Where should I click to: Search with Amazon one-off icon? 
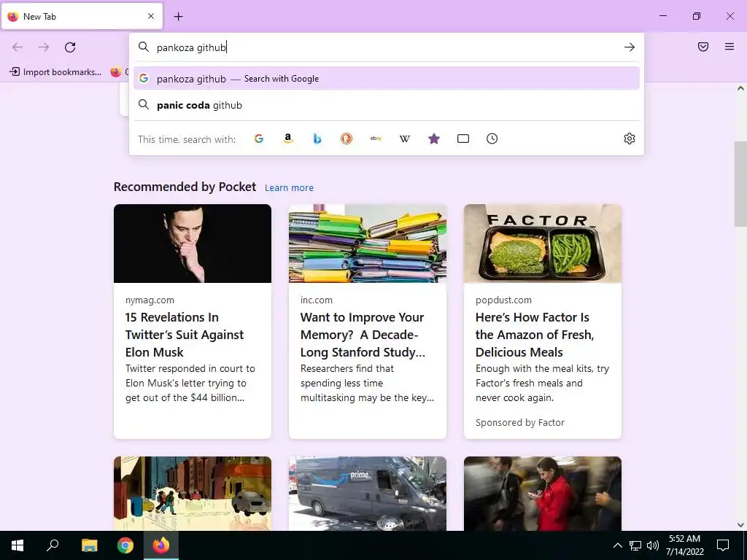287,139
